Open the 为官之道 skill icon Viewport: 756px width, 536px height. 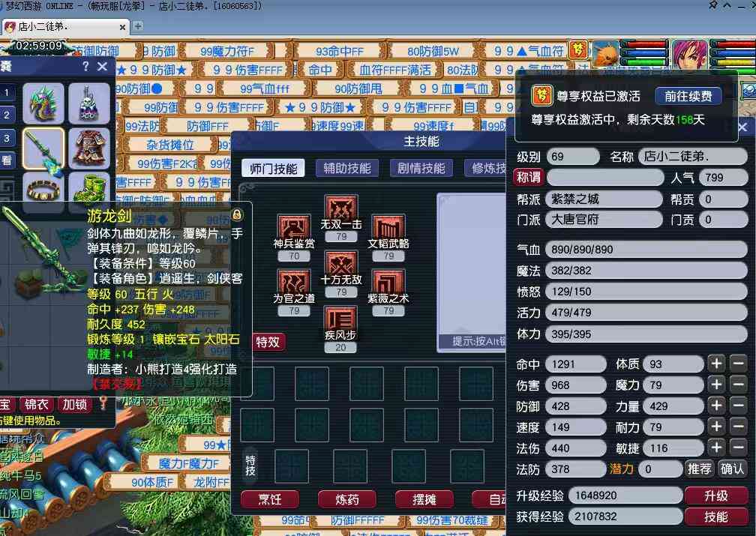(294, 282)
